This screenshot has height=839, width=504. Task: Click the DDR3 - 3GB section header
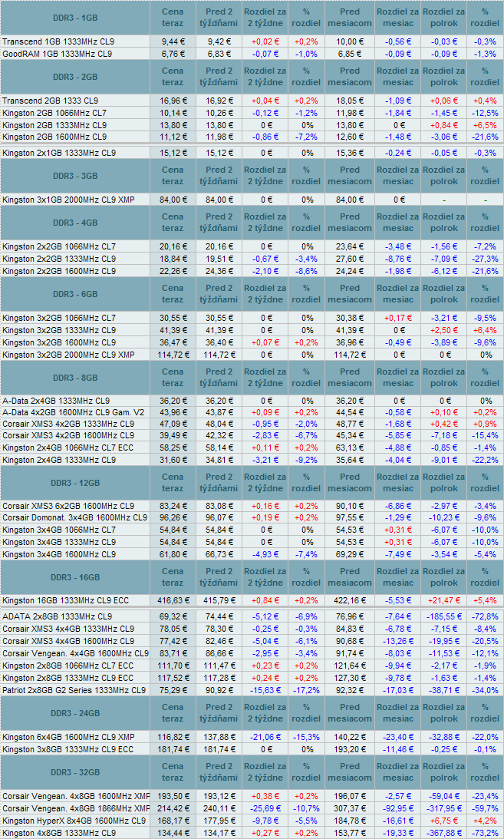click(75, 176)
